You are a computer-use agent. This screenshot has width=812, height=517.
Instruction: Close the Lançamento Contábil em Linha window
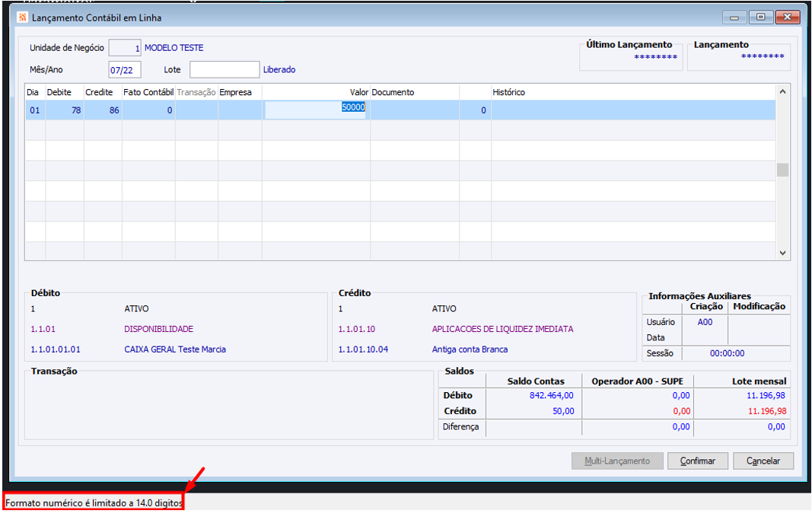[788, 17]
